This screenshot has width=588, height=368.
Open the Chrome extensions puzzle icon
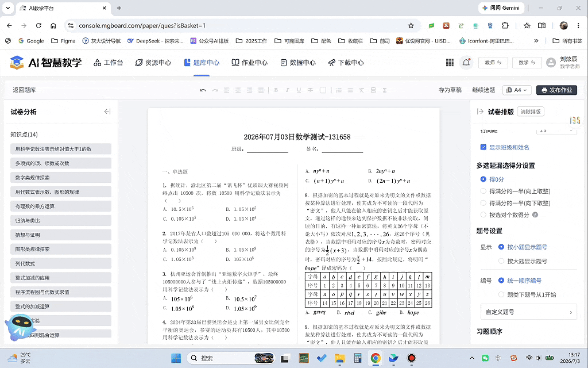[x=505, y=25]
